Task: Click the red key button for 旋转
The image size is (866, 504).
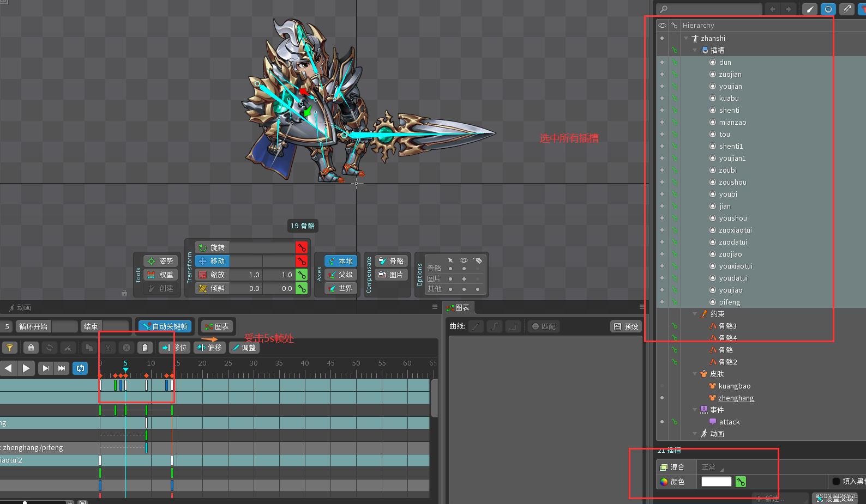Action: [302, 247]
